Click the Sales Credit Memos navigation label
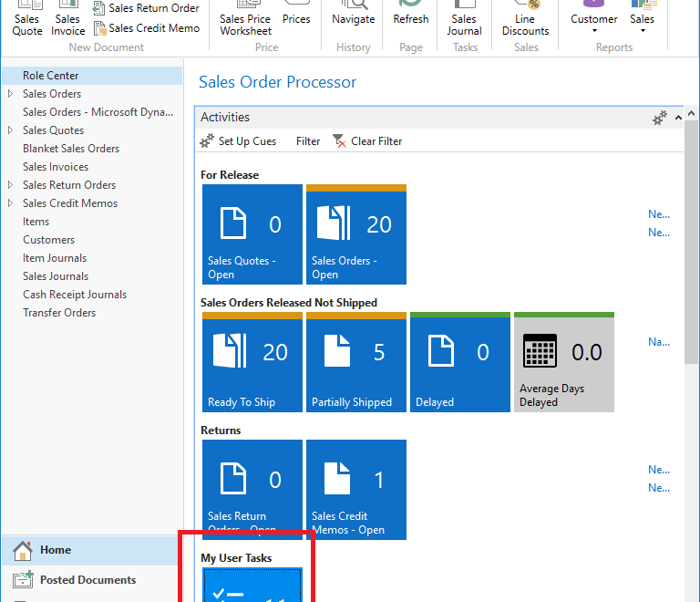Viewport: 700px width, 602px height. click(70, 203)
